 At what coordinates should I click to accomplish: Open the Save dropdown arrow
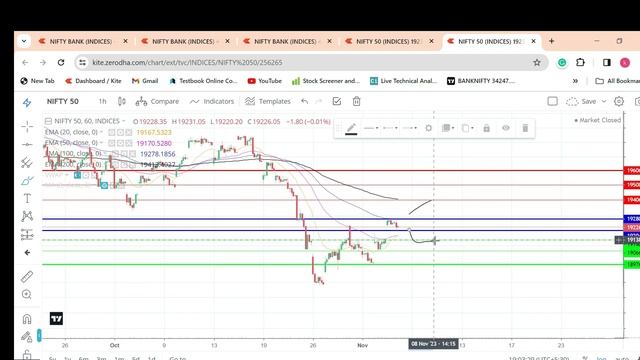click(x=604, y=101)
